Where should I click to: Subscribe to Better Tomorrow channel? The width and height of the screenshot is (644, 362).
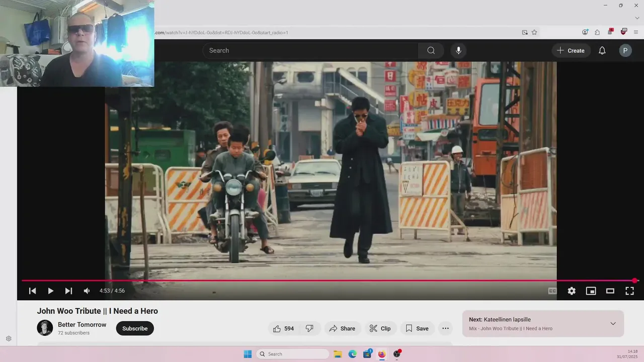point(135,328)
